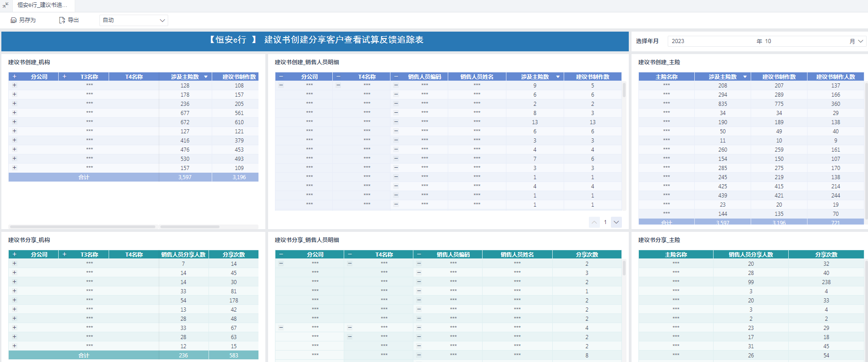The width and height of the screenshot is (868, 362).
Task: Click the 3,196 total in 建议书创建_机构
Action: (239, 177)
